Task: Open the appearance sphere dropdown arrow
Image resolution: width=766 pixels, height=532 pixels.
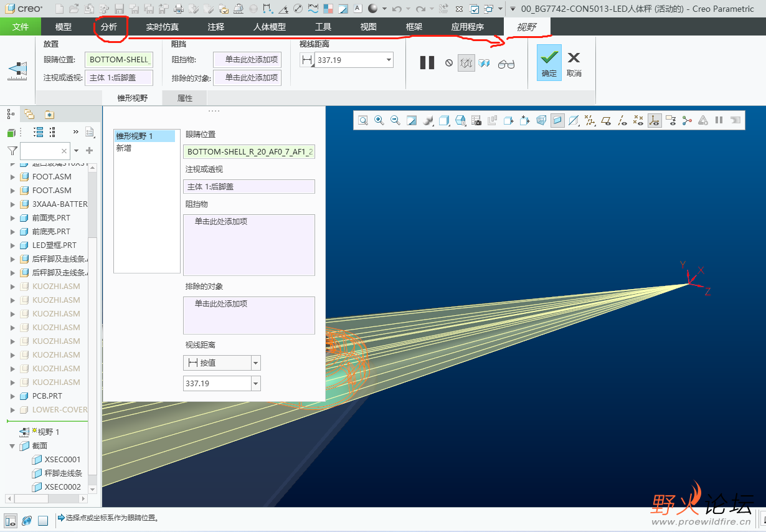Action: 384,9
